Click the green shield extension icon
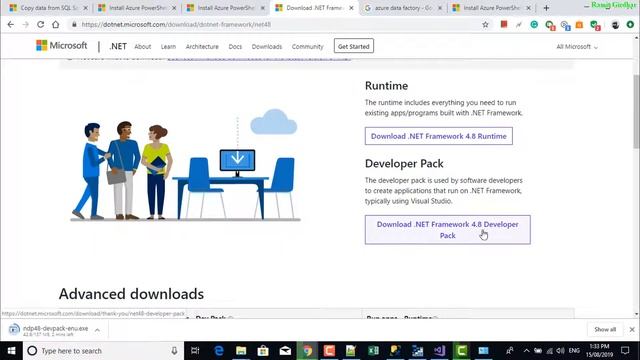This screenshot has width=640, height=360. click(594, 25)
